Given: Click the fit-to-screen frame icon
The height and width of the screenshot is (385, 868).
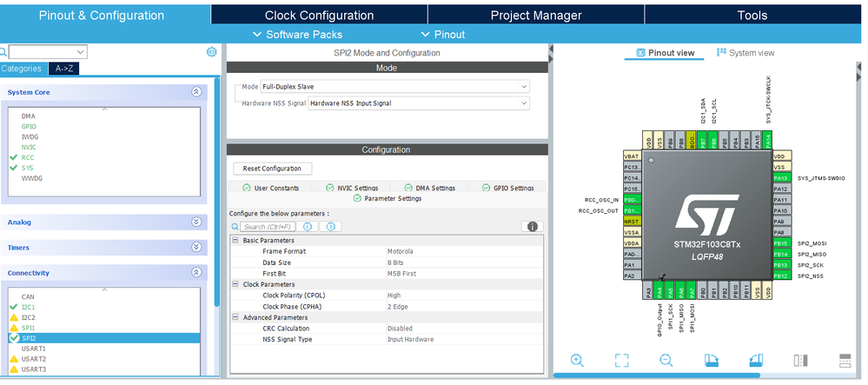Looking at the screenshot, I should [x=622, y=360].
